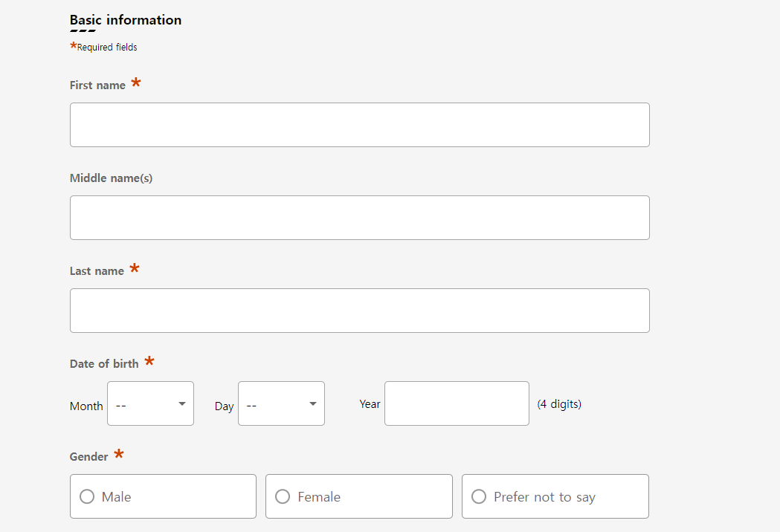The image size is (780, 532).
Task: Click the "First name" field label
Action: [x=97, y=85]
